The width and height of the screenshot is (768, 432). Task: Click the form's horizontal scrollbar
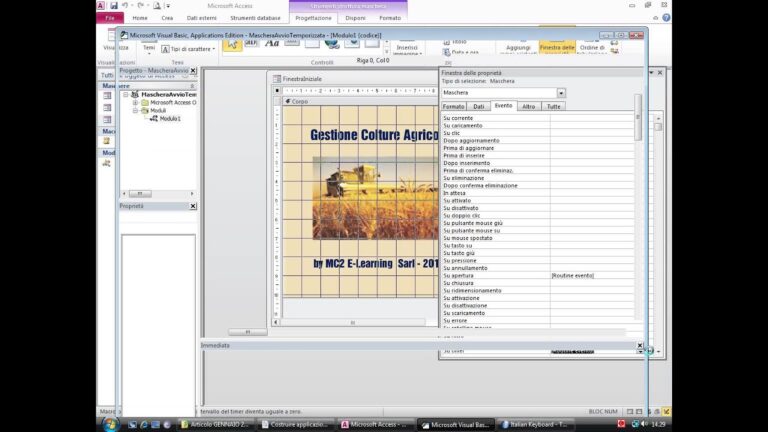(x=352, y=322)
